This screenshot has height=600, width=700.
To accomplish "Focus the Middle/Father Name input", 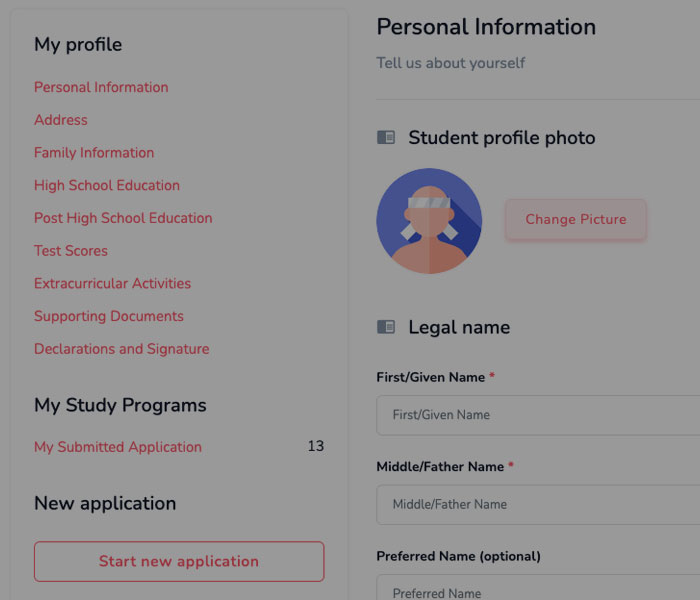I will [x=538, y=504].
